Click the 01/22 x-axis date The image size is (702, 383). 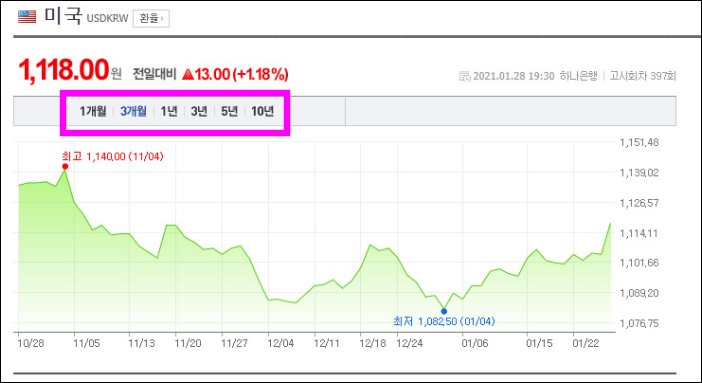(x=586, y=343)
